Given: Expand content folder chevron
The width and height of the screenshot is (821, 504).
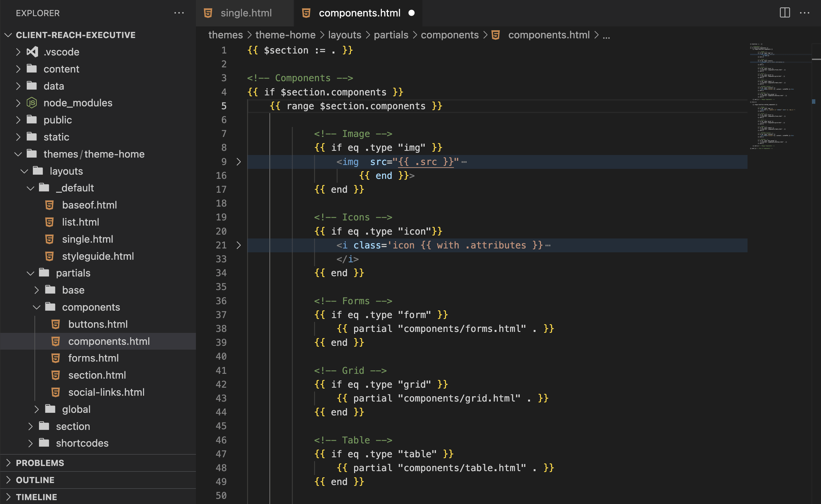Looking at the screenshot, I should click(18, 69).
